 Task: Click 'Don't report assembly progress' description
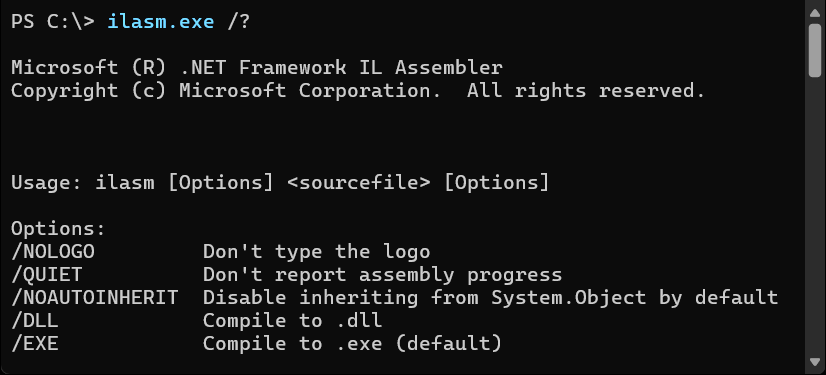point(382,275)
